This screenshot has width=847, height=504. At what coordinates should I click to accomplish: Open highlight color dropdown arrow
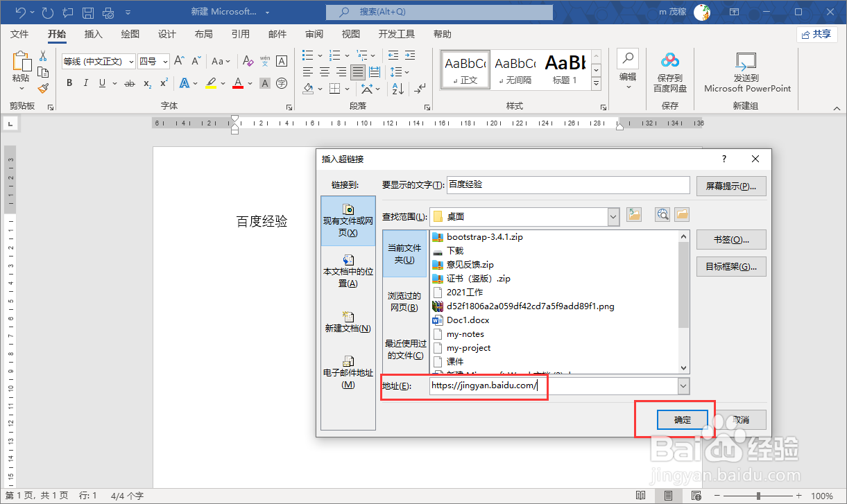(x=223, y=83)
